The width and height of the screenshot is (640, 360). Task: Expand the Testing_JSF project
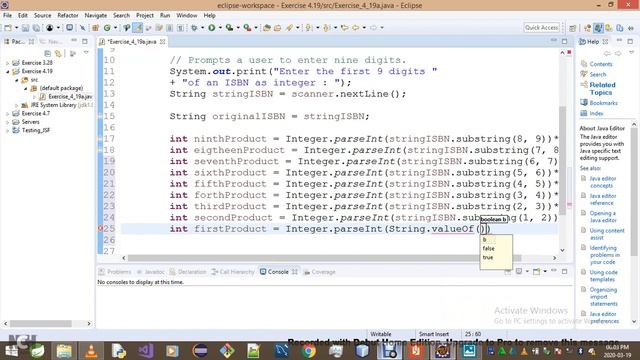pyautogui.click(x=7, y=131)
